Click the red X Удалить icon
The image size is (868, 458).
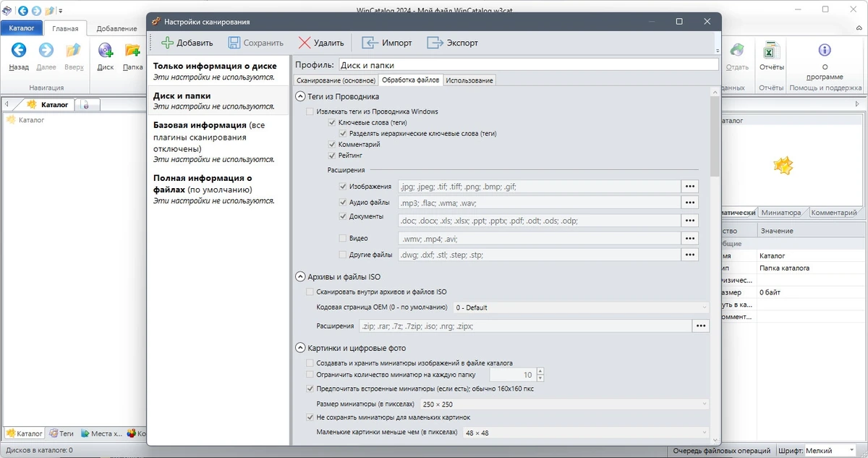coord(305,43)
